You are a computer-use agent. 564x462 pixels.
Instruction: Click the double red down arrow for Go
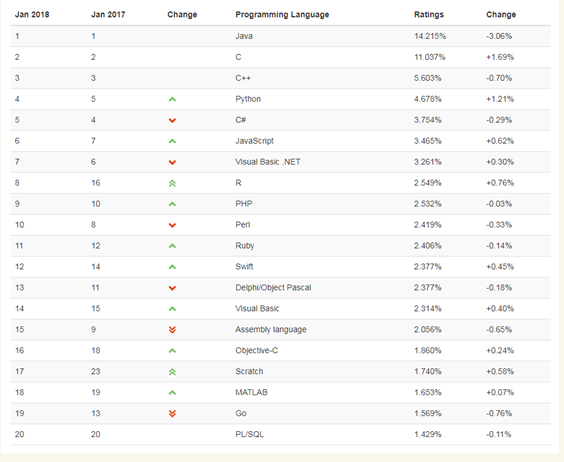coord(172,413)
